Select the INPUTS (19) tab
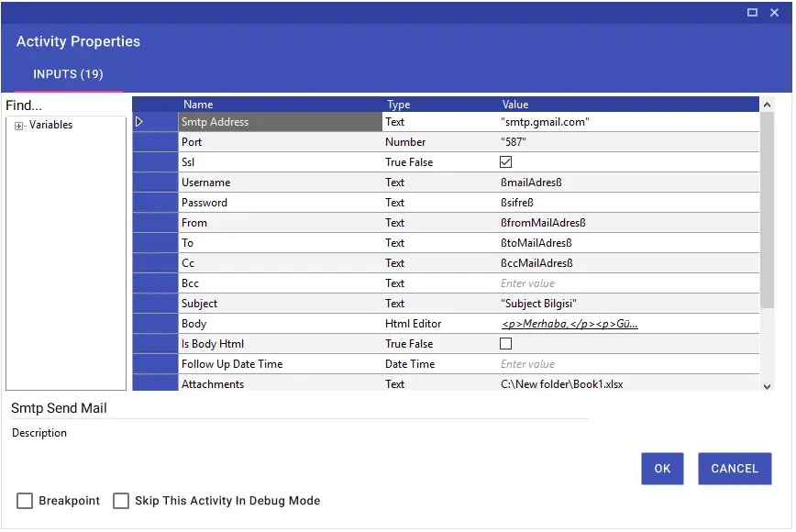Image resolution: width=796 pixels, height=532 pixels. [x=68, y=74]
